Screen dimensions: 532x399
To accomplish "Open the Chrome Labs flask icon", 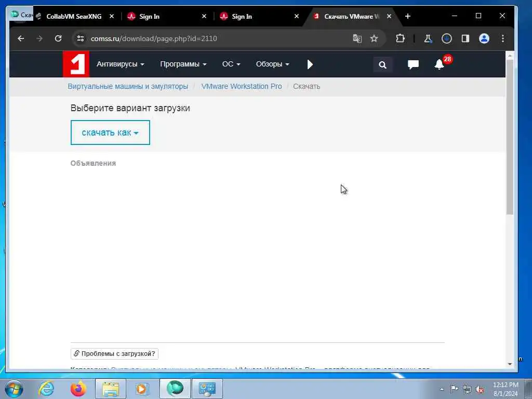I will point(428,38).
